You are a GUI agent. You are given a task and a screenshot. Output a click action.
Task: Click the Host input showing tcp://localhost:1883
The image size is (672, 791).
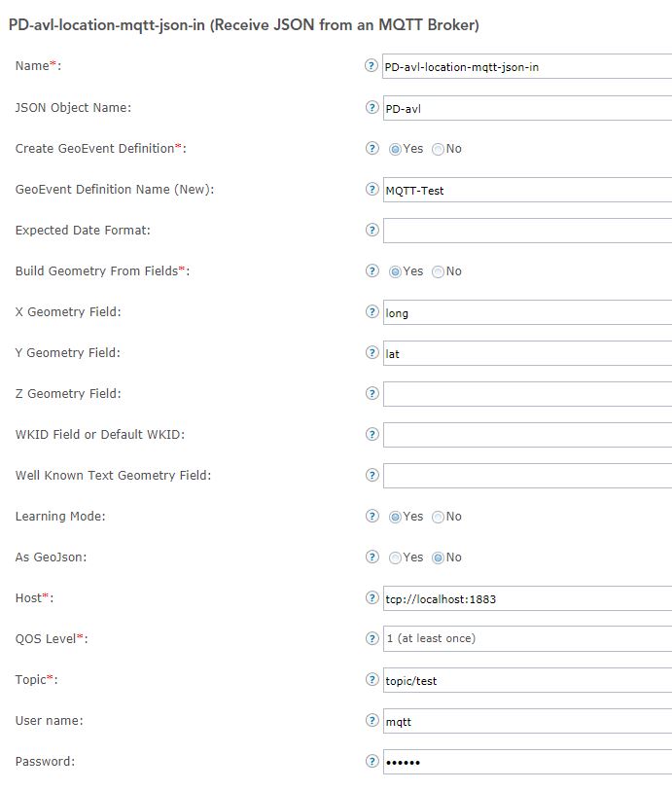pyautogui.click(x=527, y=598)
